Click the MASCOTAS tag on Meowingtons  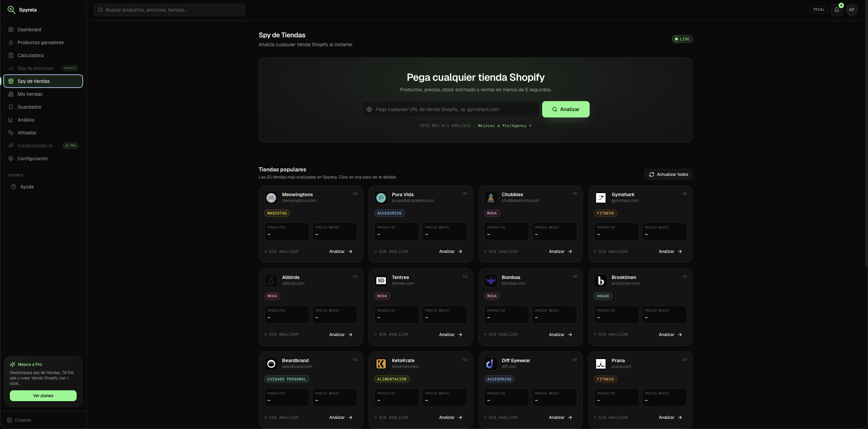[277, 213]
